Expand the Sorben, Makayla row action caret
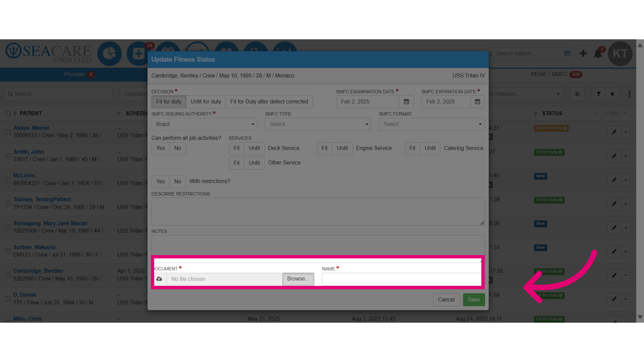The width and height of the screenshot is (644, 362). pos(626,251)
